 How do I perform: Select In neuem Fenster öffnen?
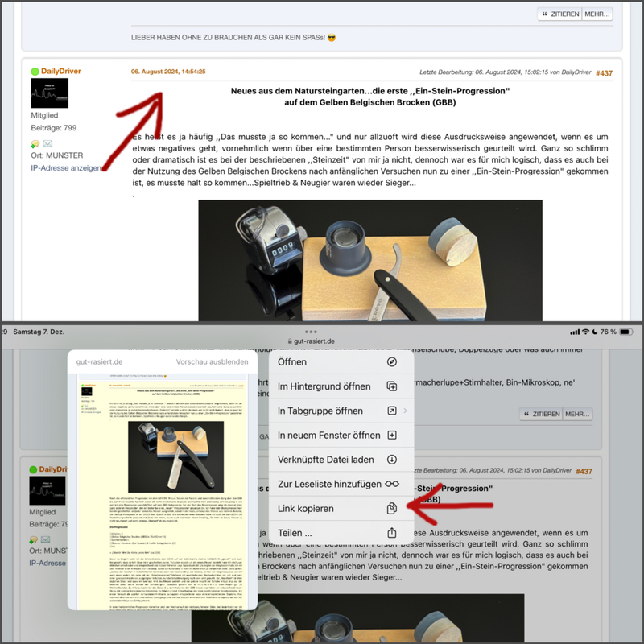pyautogui.click(x=341, y=435)
